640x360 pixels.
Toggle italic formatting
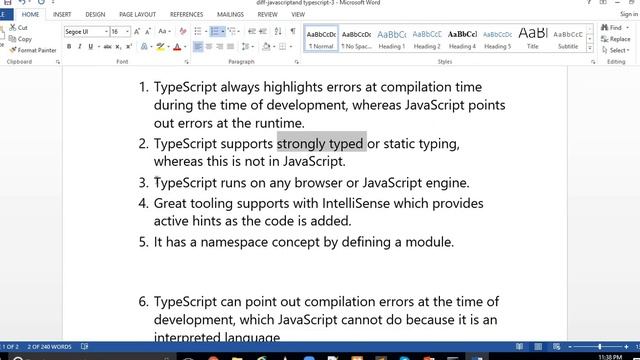click(80, 47)
